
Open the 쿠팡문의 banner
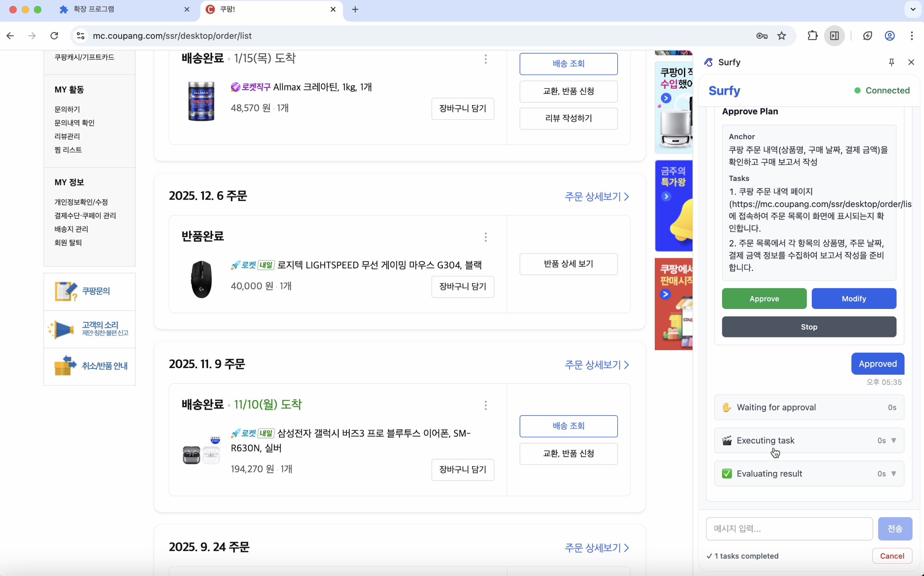(89, 292)
